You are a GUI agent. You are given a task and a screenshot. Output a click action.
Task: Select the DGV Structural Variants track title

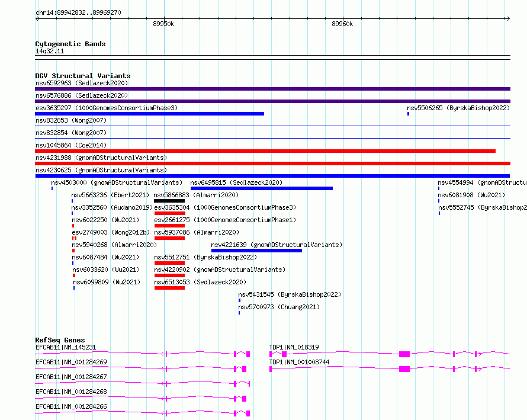point(83,76)
